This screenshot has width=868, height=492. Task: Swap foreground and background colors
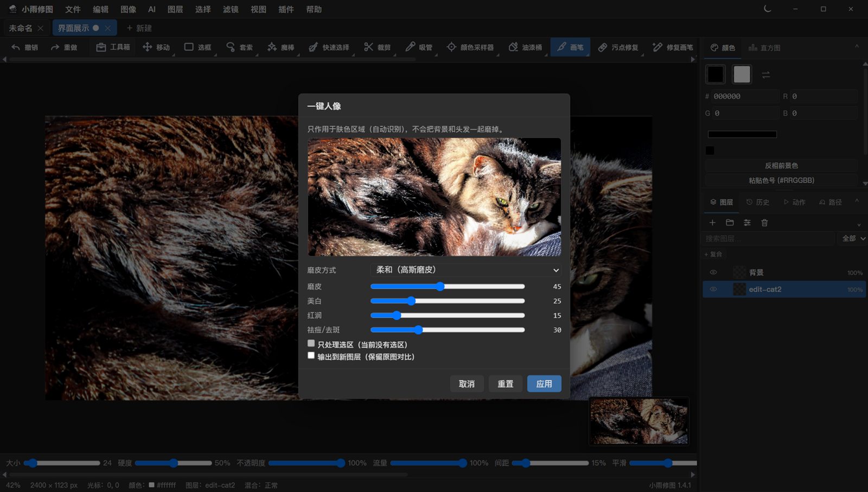pyautogui.click(x=765, y=75)
